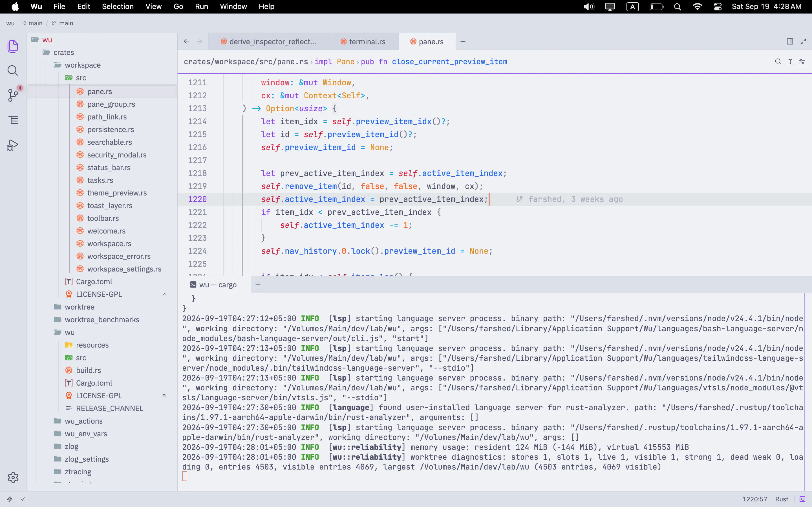Open the Outline panel icon
812x507 pixels.
(13, 120)
